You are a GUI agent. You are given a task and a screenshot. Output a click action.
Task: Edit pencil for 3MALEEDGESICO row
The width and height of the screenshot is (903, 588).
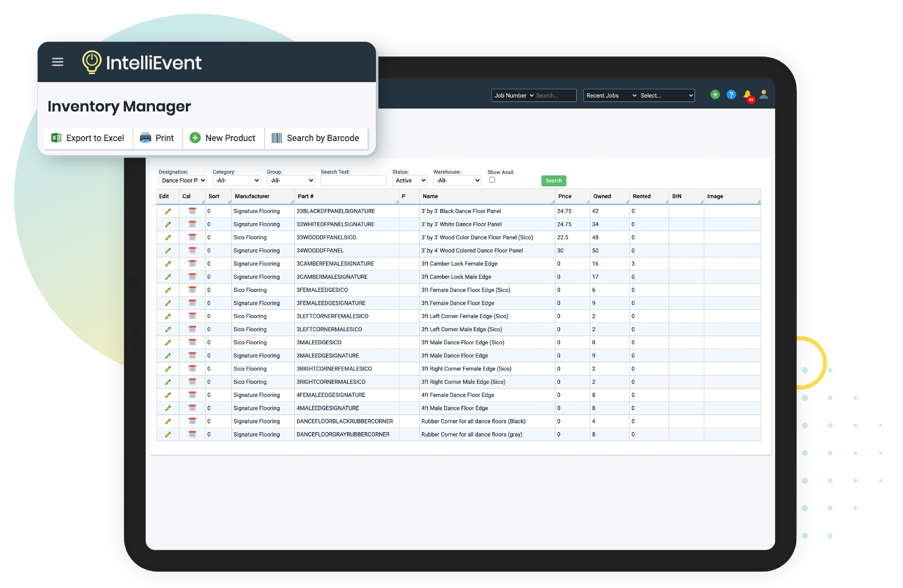point(168,342)
